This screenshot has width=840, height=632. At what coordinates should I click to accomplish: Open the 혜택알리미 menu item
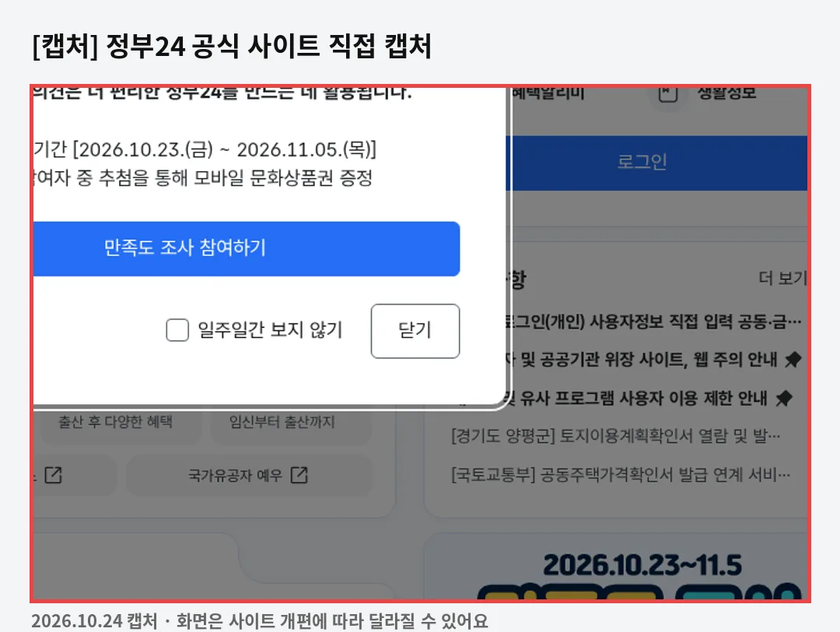coord(548,93)
